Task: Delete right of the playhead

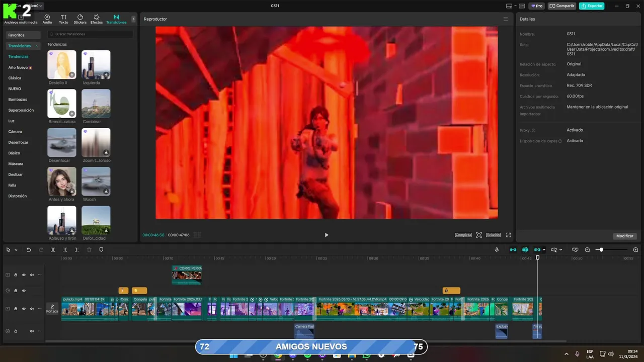Action: coord(77,250)
